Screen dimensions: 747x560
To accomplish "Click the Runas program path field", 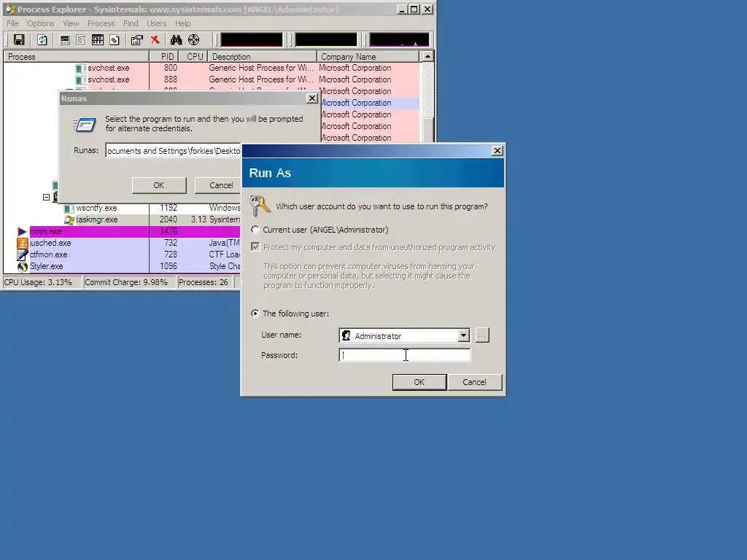I will [x=174, y=150].
